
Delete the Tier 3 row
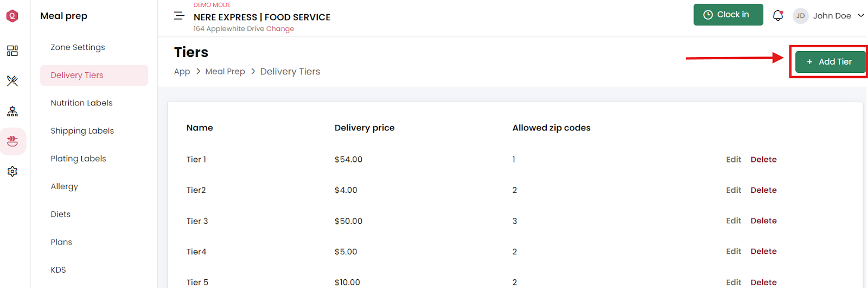click(763, 221)
